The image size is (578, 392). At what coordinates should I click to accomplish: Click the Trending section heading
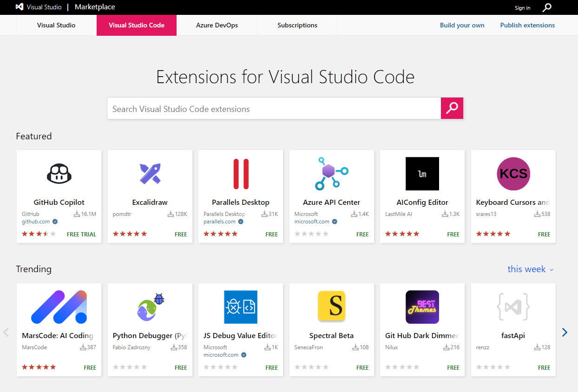pyautogui.click(x=34, y=269)
